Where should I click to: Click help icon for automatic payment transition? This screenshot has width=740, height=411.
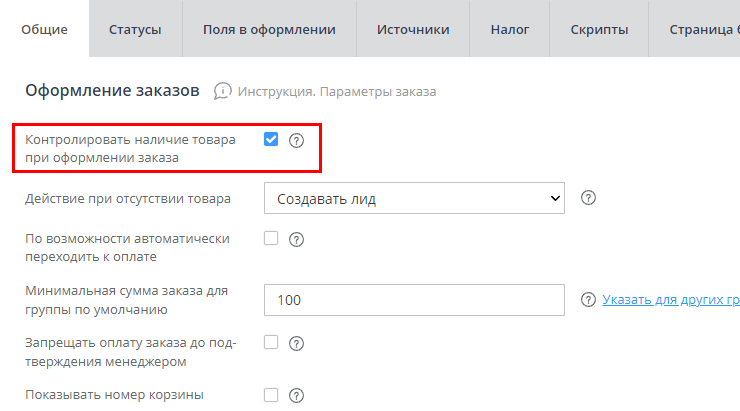click(x=296, y=240)
